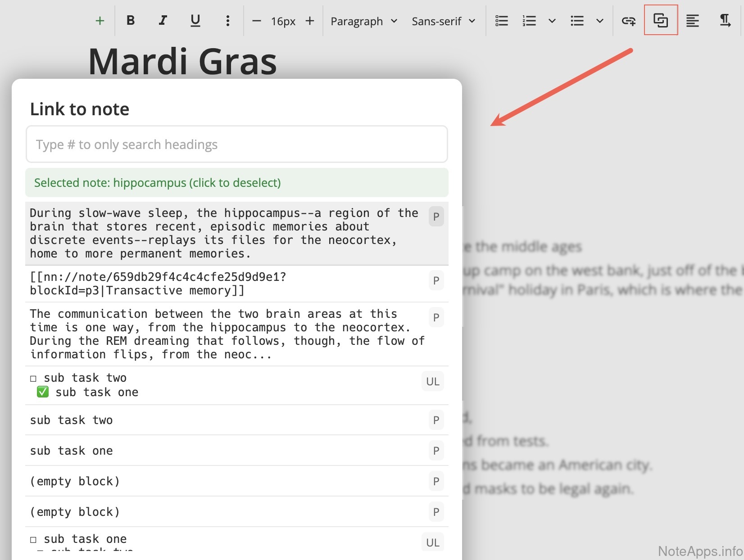The height and width of the screenshot is (560, 744).
Task: Click the highlighted link-to-note icon
Action: point(661,20)
